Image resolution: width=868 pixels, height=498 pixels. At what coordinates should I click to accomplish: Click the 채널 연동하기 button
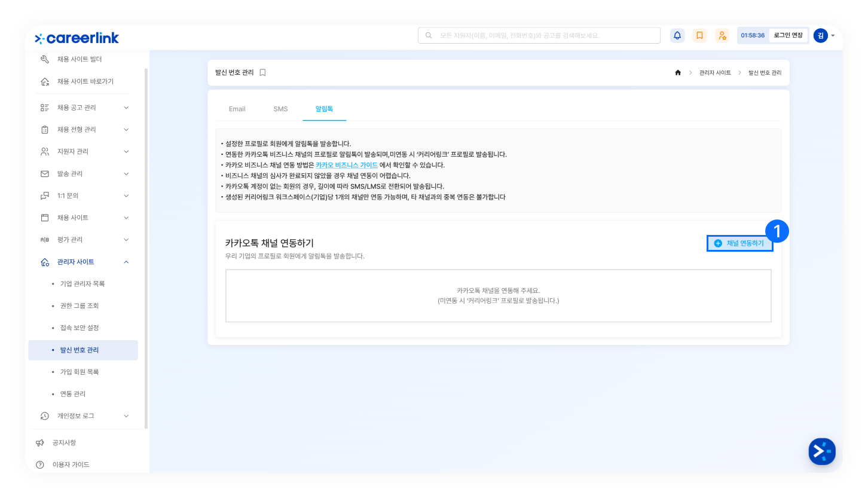(739, 243)
